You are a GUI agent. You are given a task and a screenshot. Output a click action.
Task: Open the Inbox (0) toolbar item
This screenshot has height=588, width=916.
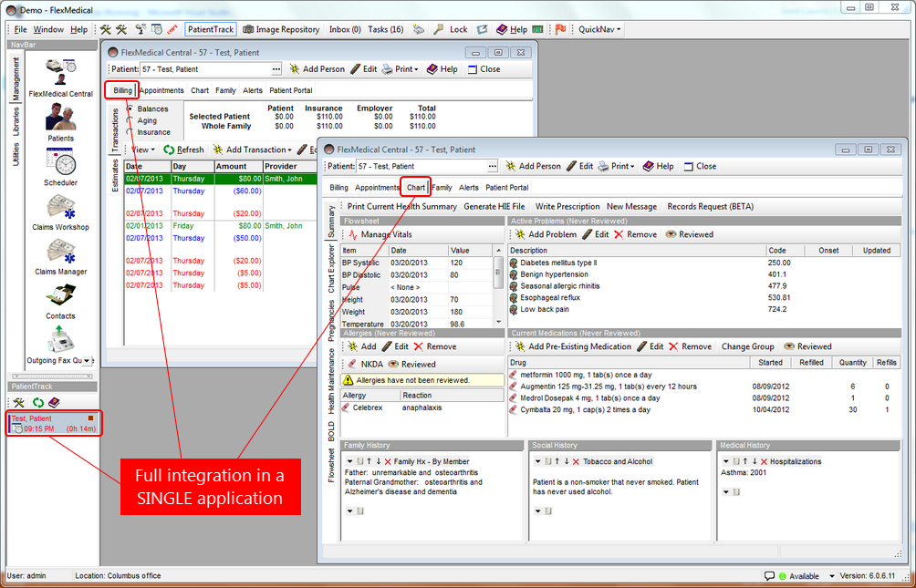[345, 29]
